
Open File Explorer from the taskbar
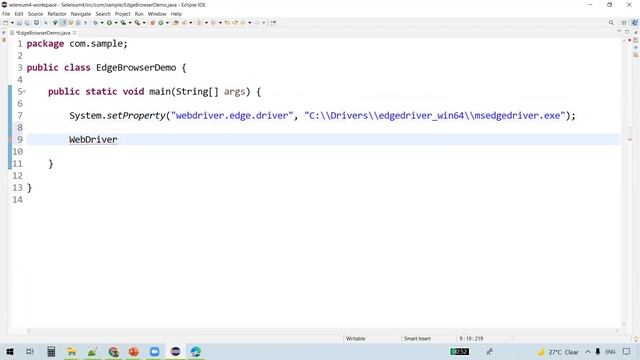[71, 351]
